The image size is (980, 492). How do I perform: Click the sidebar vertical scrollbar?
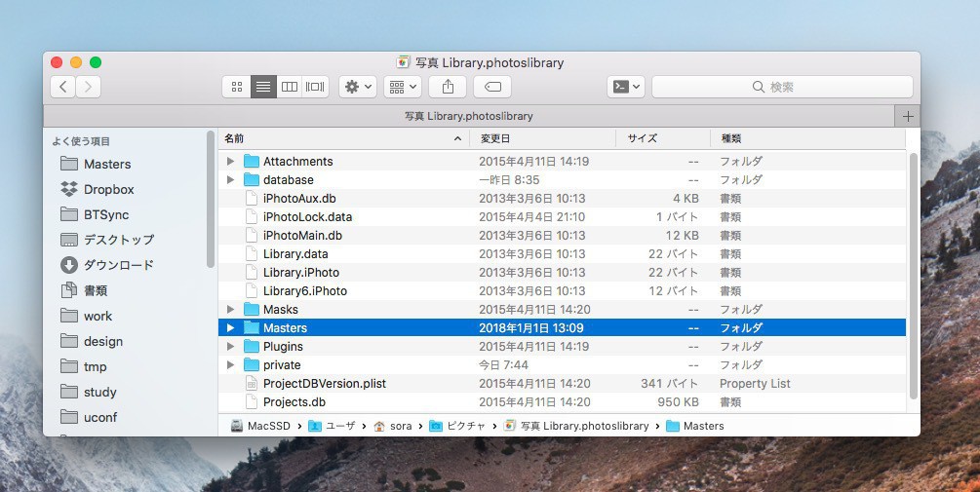tap(211, 199)
